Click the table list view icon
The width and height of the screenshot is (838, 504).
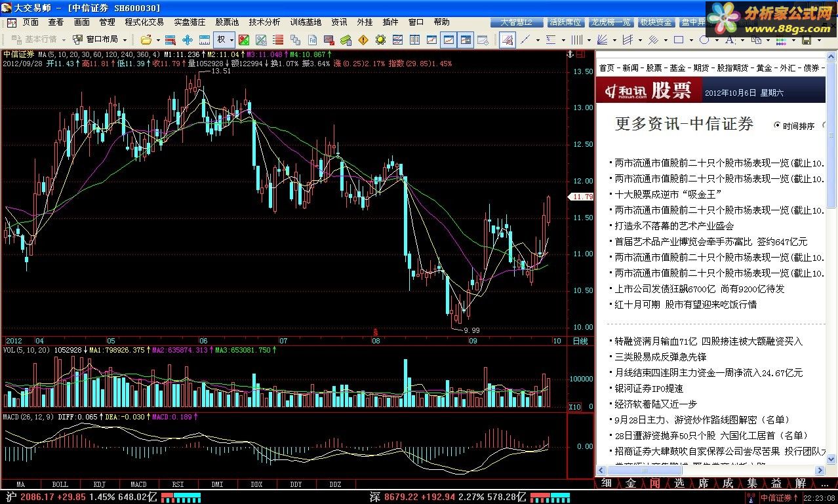pos(414,39)
